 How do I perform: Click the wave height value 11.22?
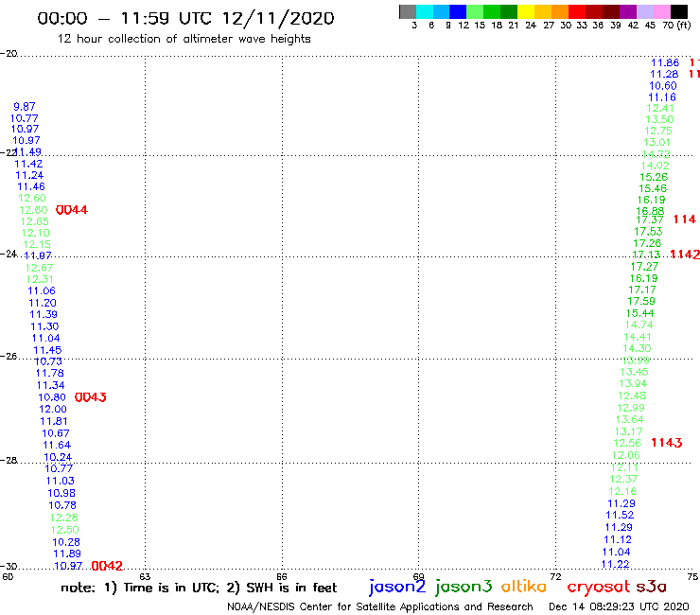616,565
